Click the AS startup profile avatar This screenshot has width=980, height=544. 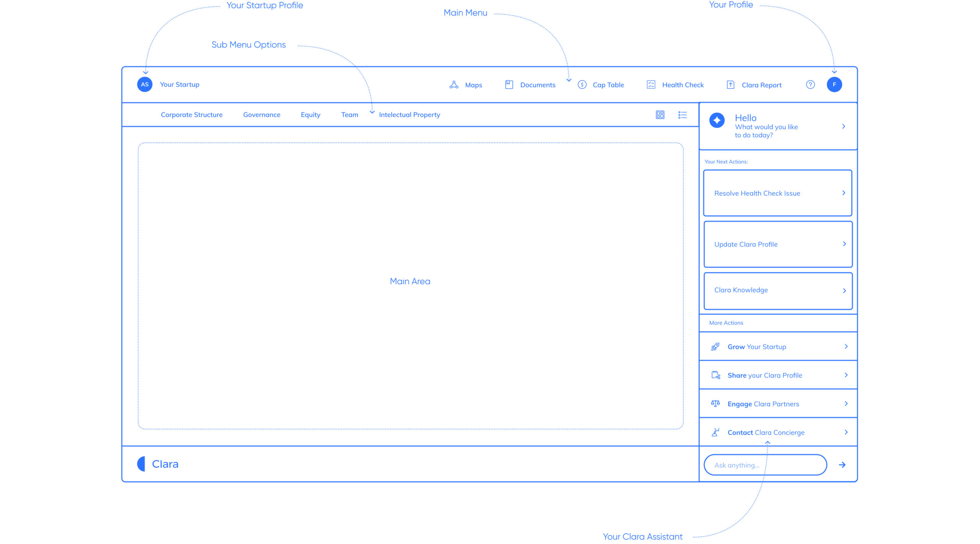145,85
